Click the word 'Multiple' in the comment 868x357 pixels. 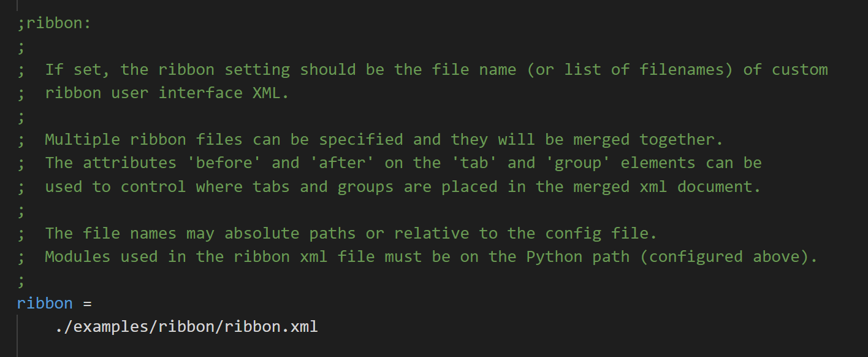click(82, 140)
